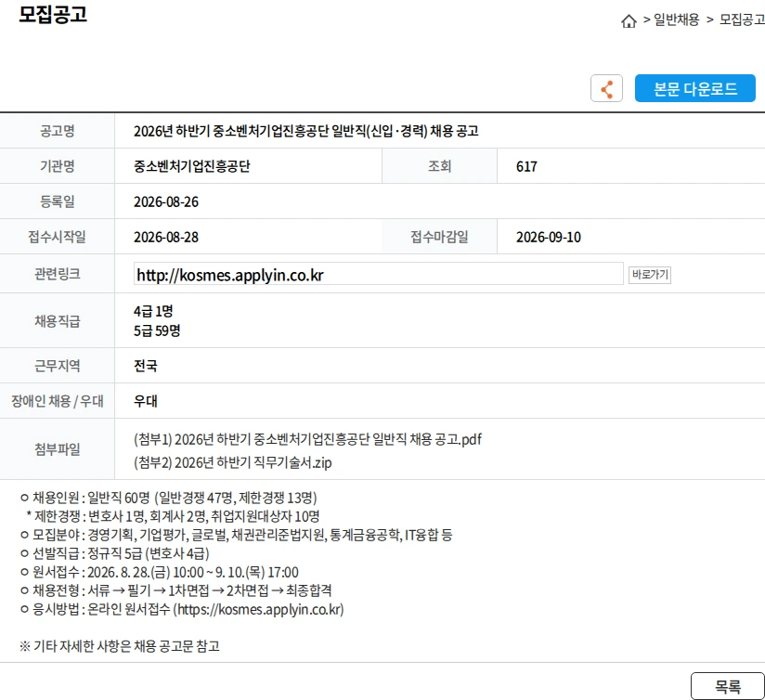
Task: Click the 등록일 label cell
Action: [x=57, y=201]
